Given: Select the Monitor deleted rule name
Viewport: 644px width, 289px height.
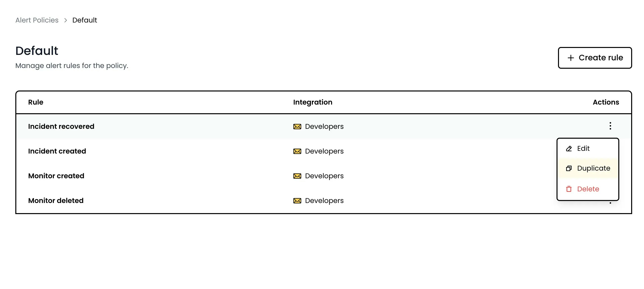Looking at the screenshot, I should [x=56, y=201].
